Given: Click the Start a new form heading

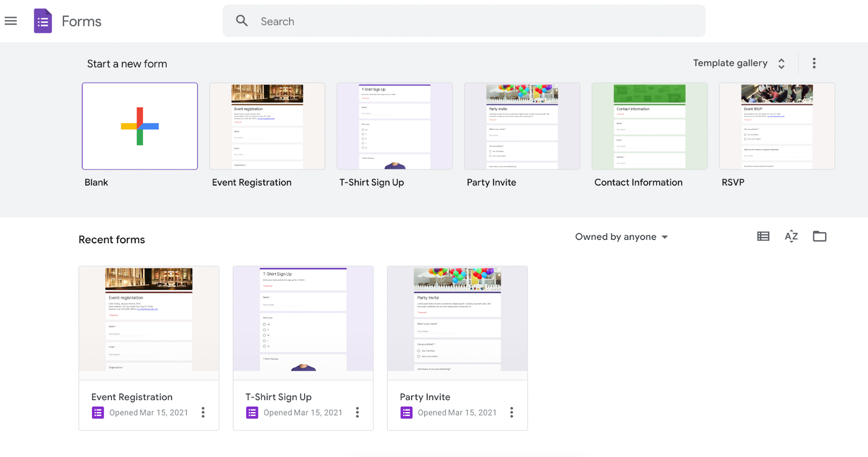Looking at the screenshot, I should (x=127, y=64).
